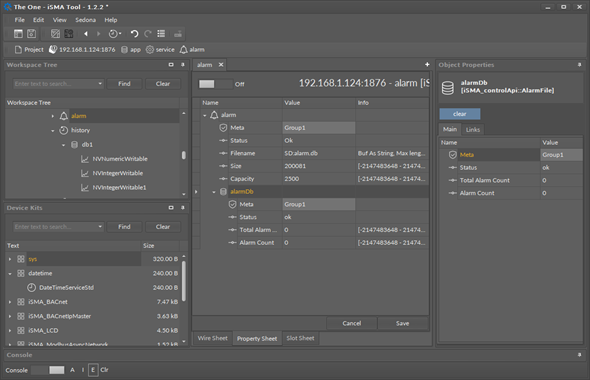Pin the Workspace Tree panel

183,65
